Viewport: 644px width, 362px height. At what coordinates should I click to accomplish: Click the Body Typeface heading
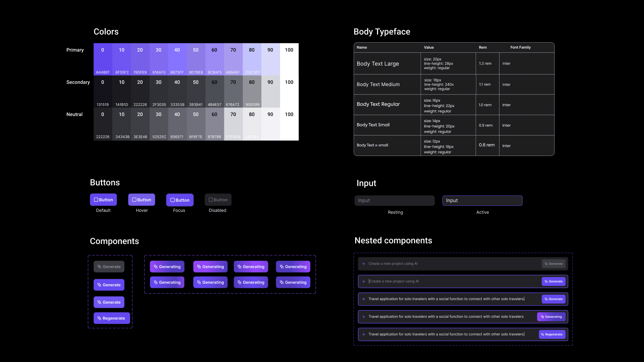(382, 32)
